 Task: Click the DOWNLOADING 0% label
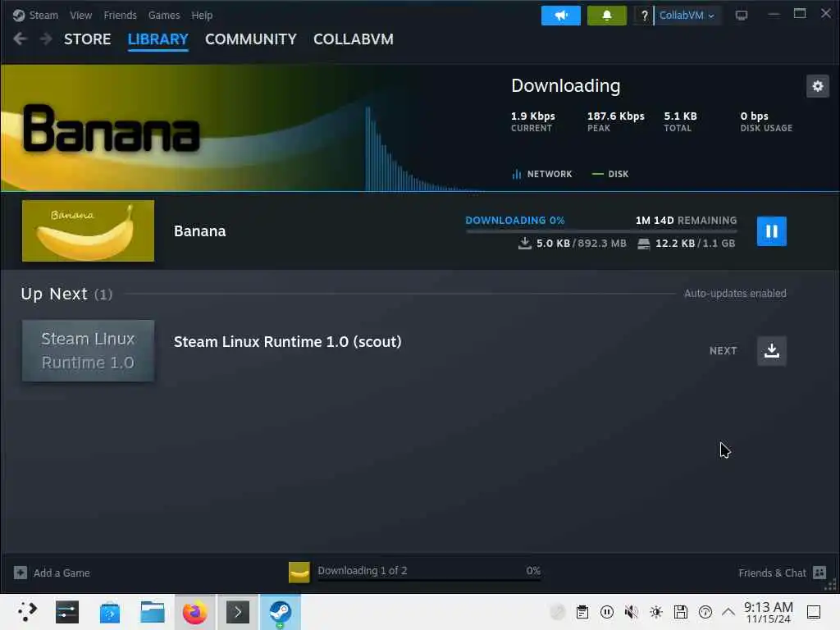tap(515, 220)
